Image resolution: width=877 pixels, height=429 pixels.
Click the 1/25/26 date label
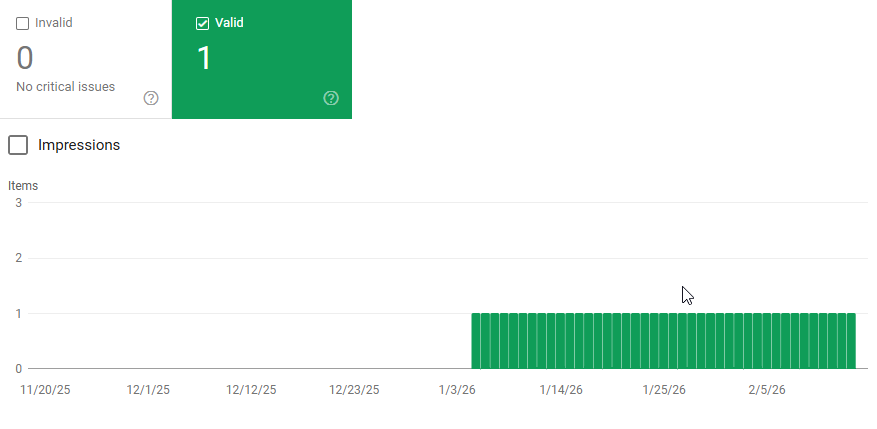click(664, 389)
